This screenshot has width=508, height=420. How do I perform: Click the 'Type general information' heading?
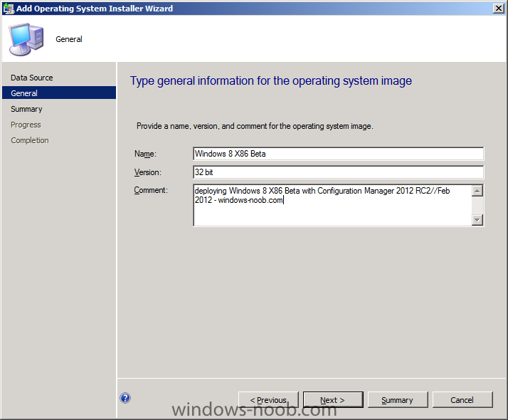coord(271,81)
